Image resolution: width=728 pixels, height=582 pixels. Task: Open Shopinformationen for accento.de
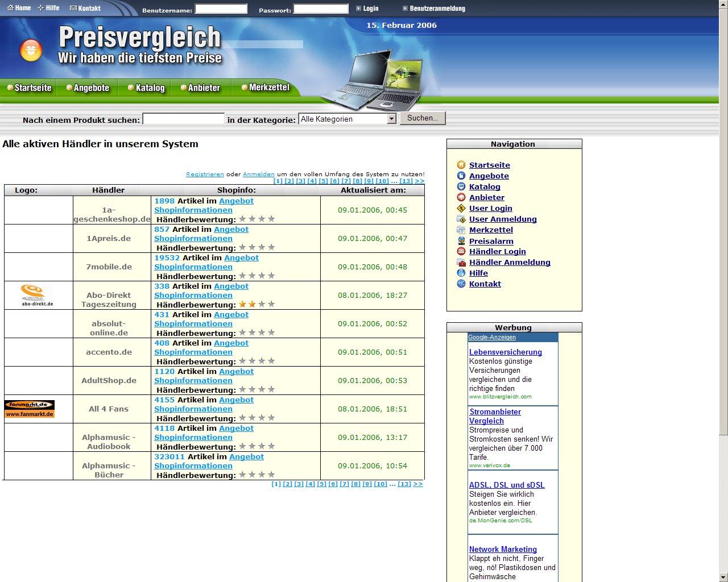[x=193, y=352]
